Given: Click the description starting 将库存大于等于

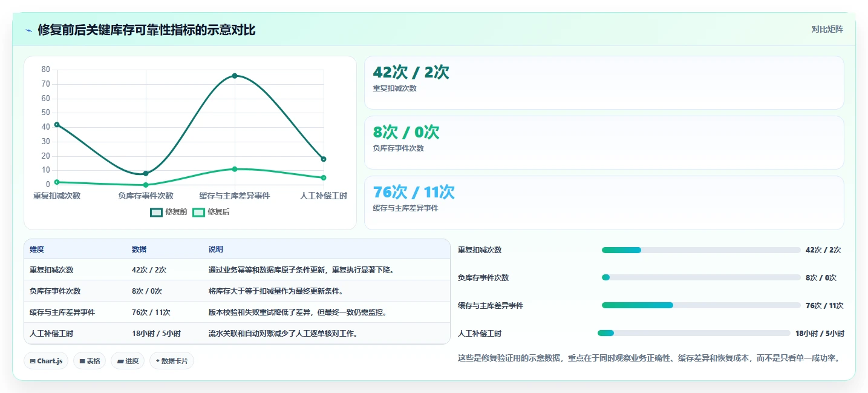Looking at the screenshot, I should pyautogui.click(x=276, y=291).
